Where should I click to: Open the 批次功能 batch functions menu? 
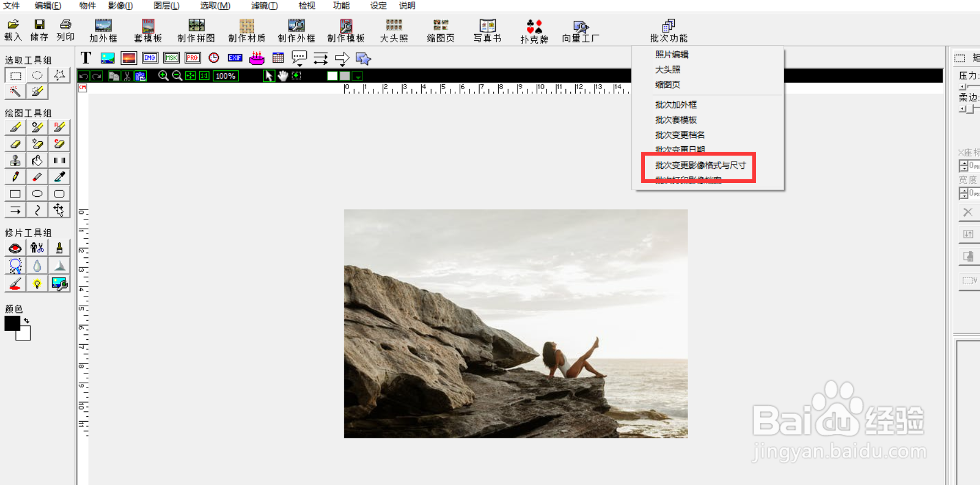(x=669, y=31)
